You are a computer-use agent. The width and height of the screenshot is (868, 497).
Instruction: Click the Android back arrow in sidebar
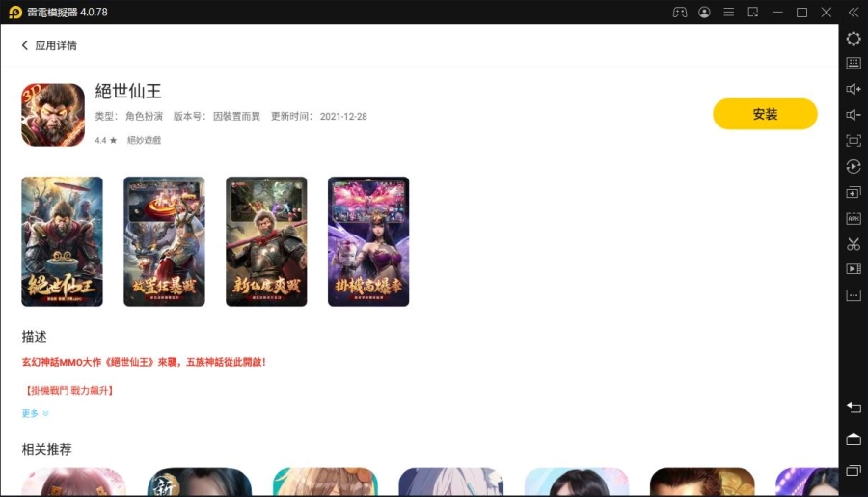(x=854, y=408)
